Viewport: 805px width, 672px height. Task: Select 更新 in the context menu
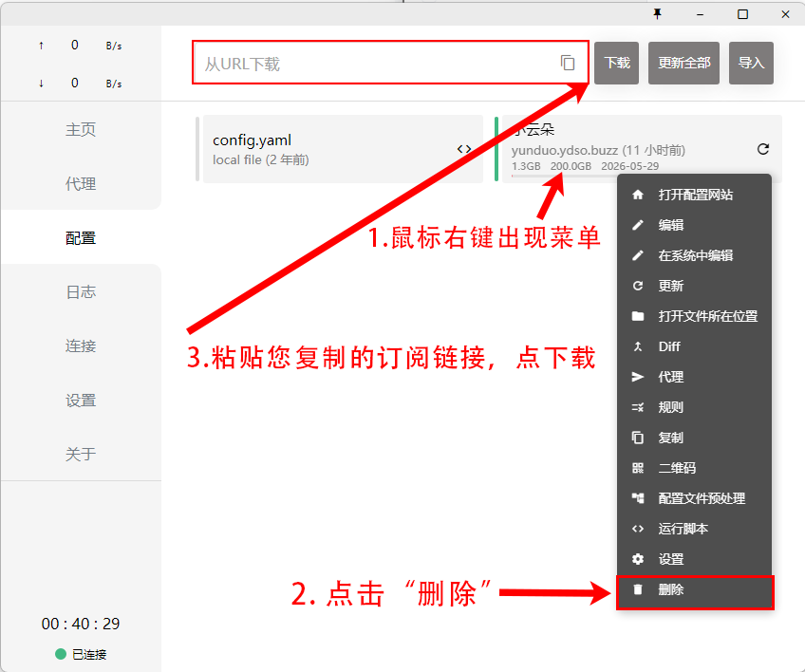click(671, 286)
